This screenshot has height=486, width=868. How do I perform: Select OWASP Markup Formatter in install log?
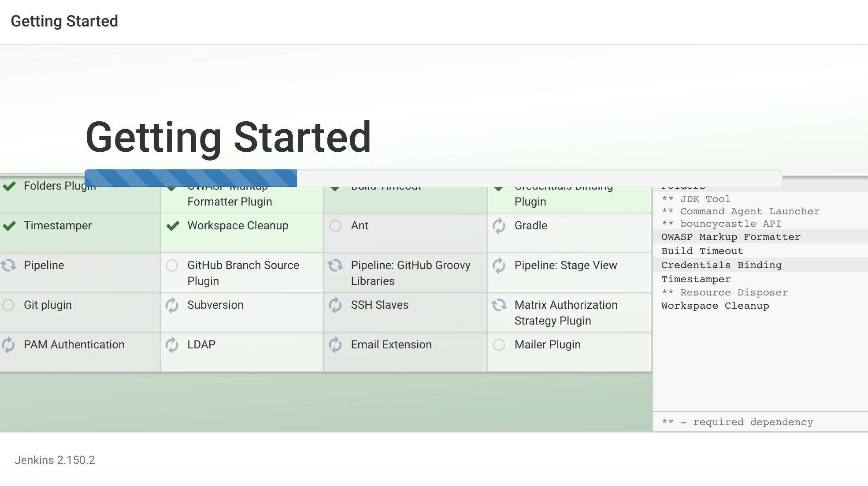(731, 237)
